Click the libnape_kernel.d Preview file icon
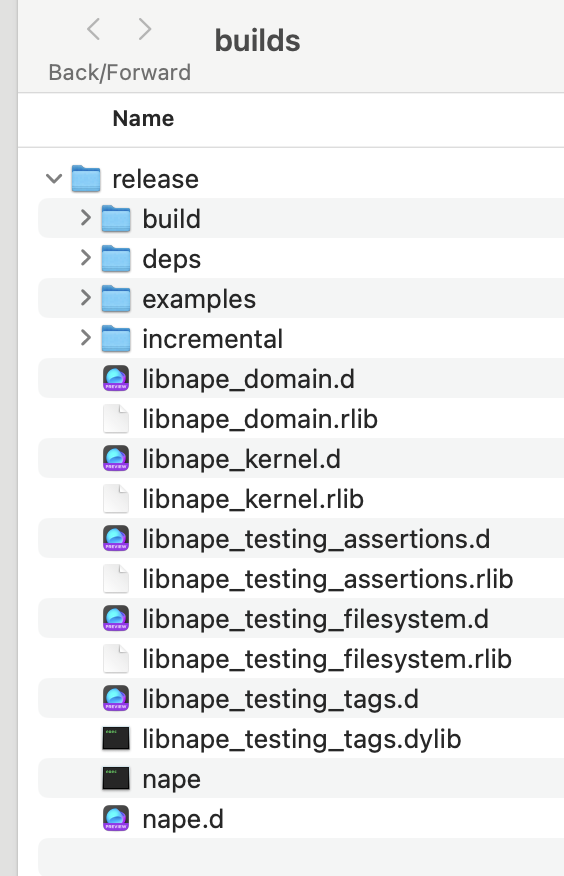This screenshot has height=876, width=564. point(116,459)
